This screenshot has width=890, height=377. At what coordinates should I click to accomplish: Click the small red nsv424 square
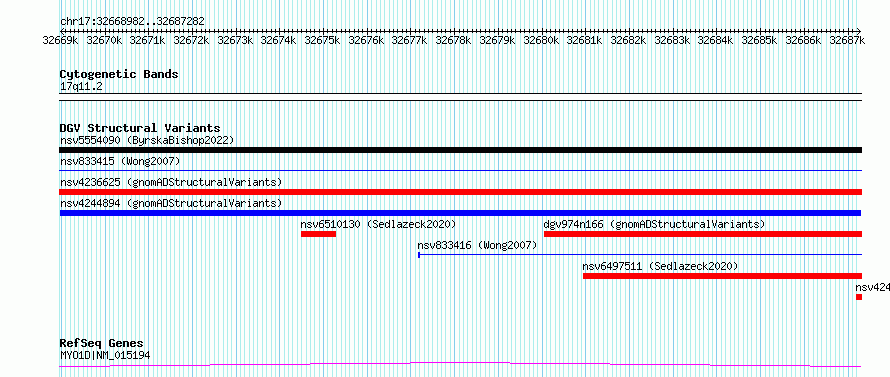pyautogui.click(x=859, y=297)
